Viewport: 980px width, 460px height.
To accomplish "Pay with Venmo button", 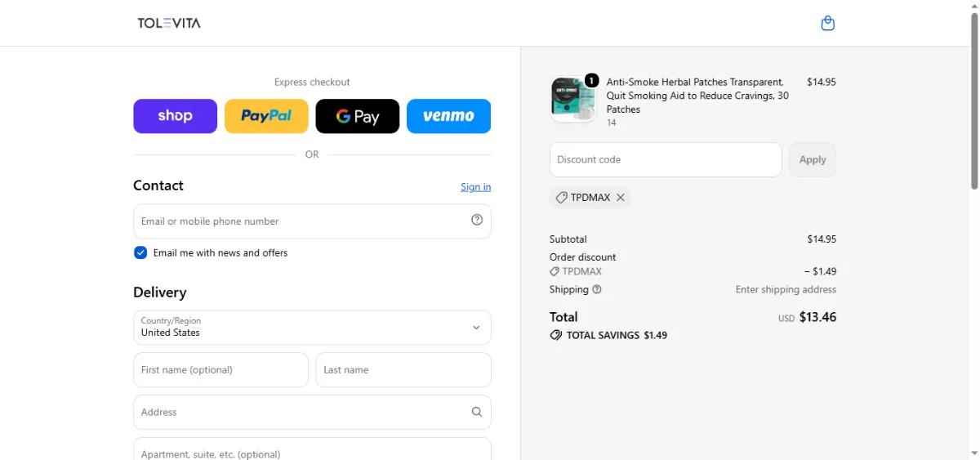I will [x=448, y=116].
